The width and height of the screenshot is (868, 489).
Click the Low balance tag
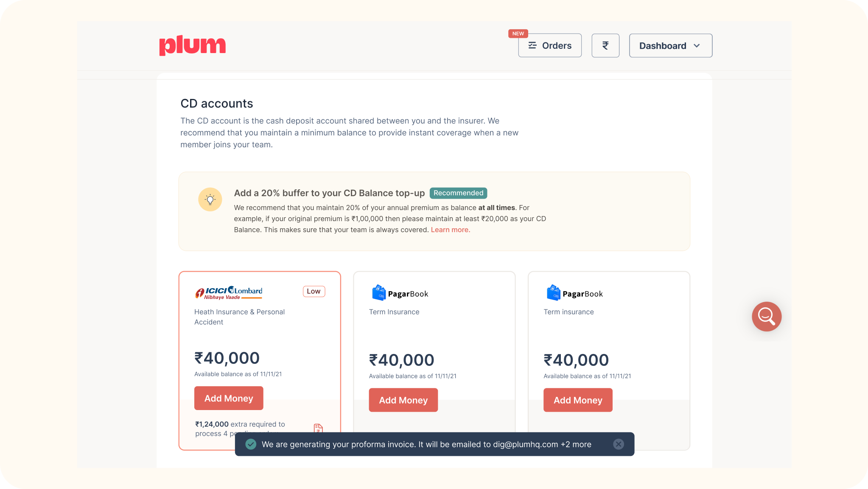click(314, 291)
